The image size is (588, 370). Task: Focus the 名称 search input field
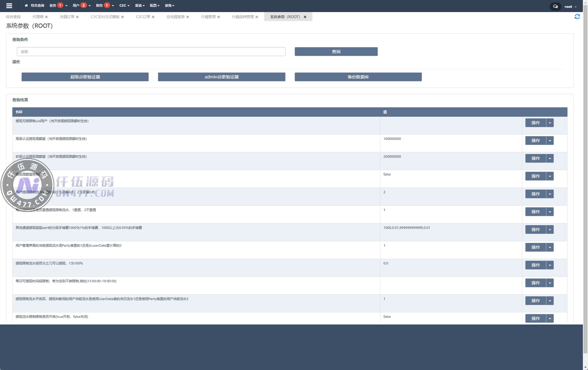(x=151, y=52)
